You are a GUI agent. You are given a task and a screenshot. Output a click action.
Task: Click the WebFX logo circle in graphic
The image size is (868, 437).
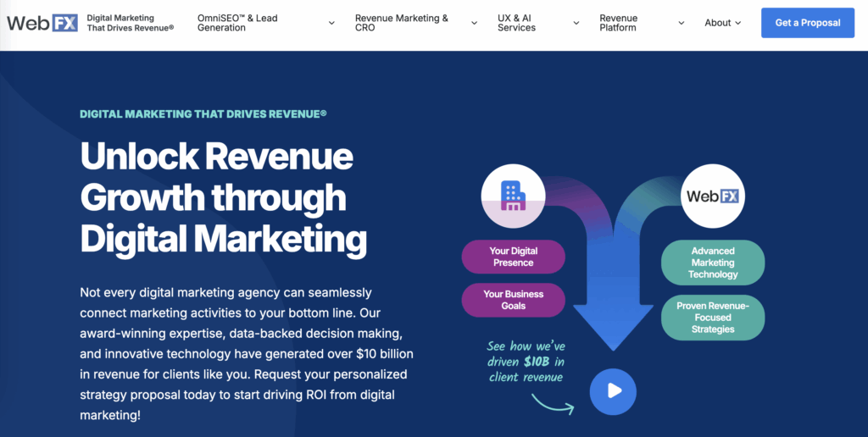(x=712, y=196)
